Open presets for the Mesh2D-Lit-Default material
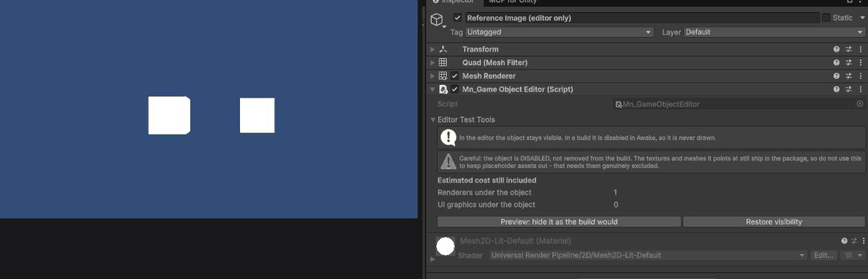Image resolution: width=868 pixels, height=279 pixels. 854,240
